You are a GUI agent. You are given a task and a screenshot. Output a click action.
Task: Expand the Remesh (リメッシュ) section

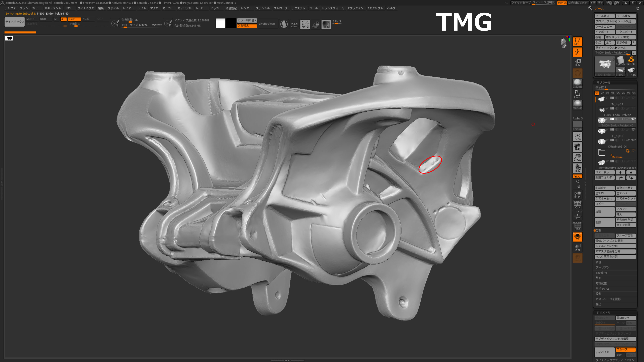coord(602,289)
